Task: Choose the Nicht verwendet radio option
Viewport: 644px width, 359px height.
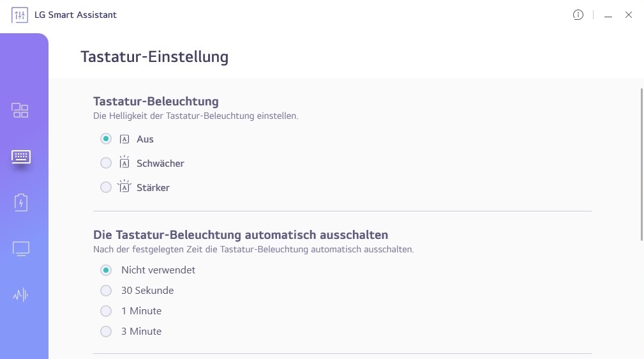Action: pos(106,270)
